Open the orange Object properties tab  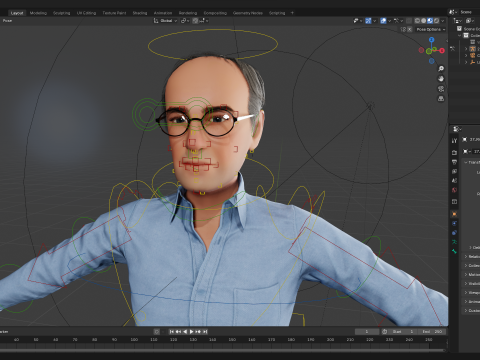pos(454,214)
